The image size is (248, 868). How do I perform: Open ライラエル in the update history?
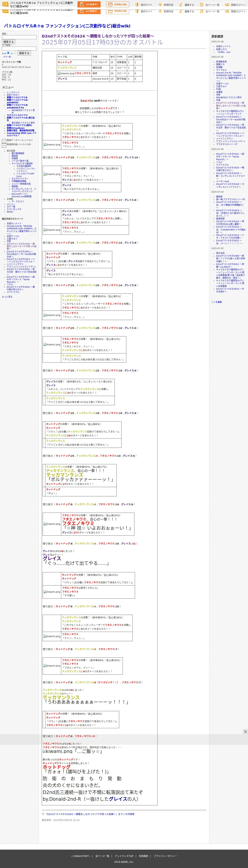click(221, 70)
